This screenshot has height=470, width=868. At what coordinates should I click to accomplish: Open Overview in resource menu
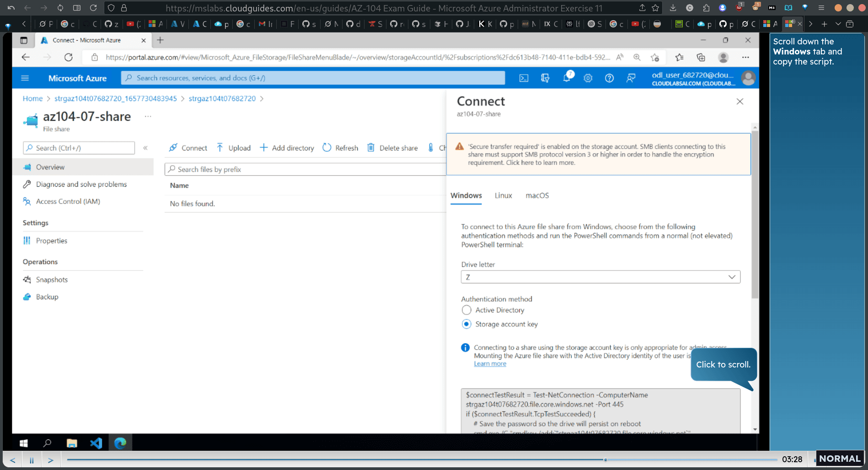[83, 167]
